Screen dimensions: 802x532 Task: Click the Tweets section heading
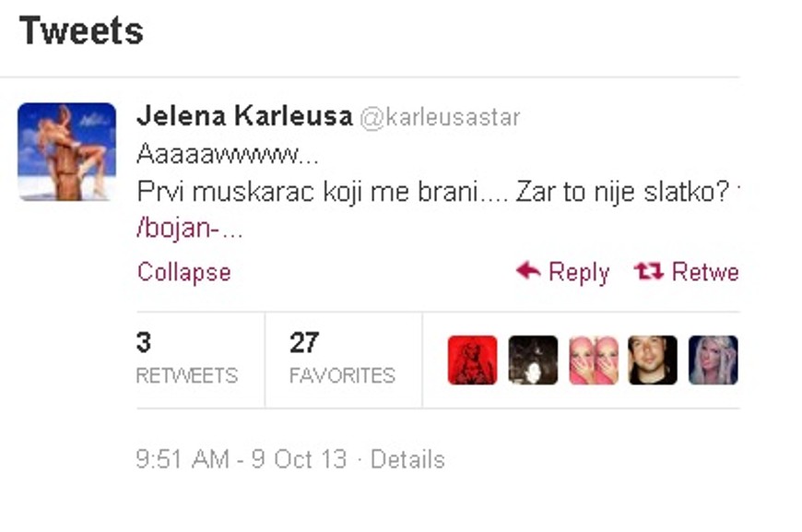(81, 30)
